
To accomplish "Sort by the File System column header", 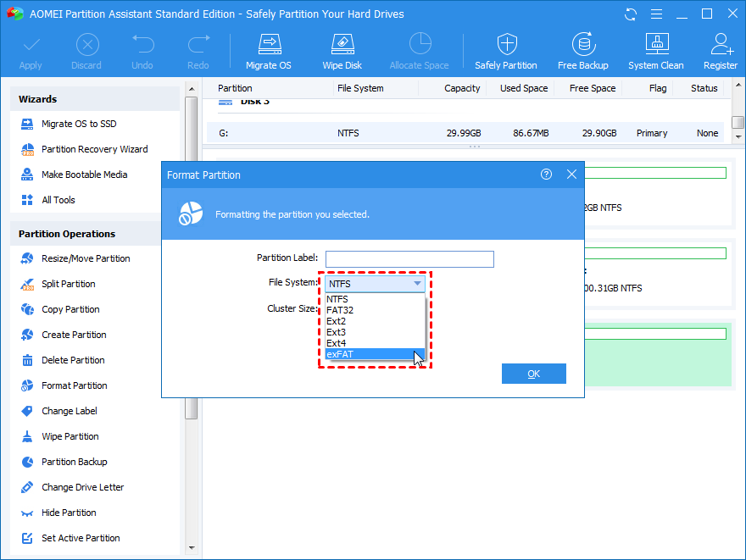I will click(x=360, y=88).
